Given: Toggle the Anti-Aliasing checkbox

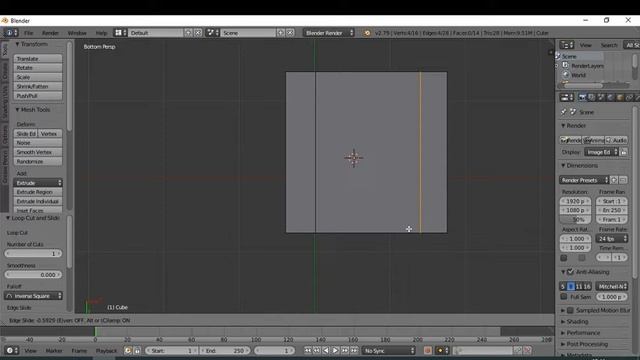Looking at the screenshot, I should pyautogui.click(x=570, y=272).
